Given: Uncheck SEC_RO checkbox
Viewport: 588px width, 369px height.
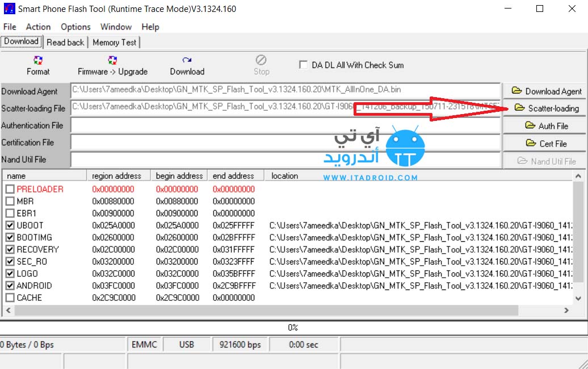Looking at the screenshot, I should [x=10, y=261].
